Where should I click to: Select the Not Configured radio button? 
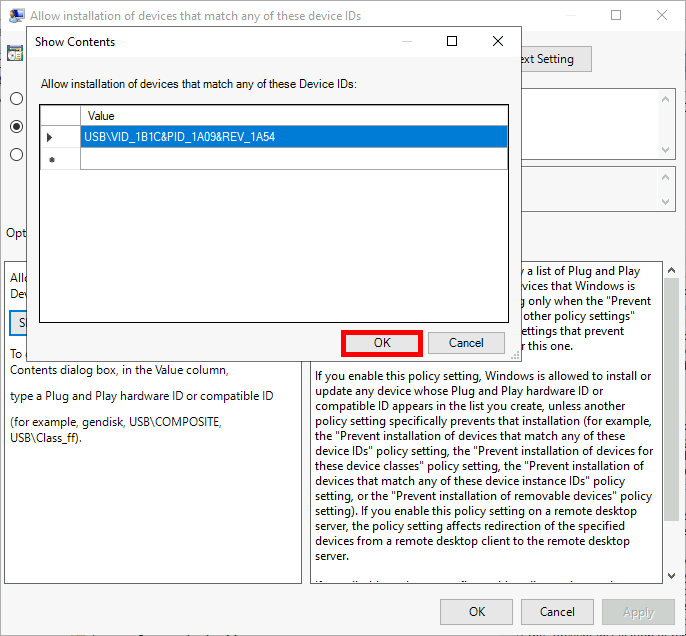click(x=17, y=98)
